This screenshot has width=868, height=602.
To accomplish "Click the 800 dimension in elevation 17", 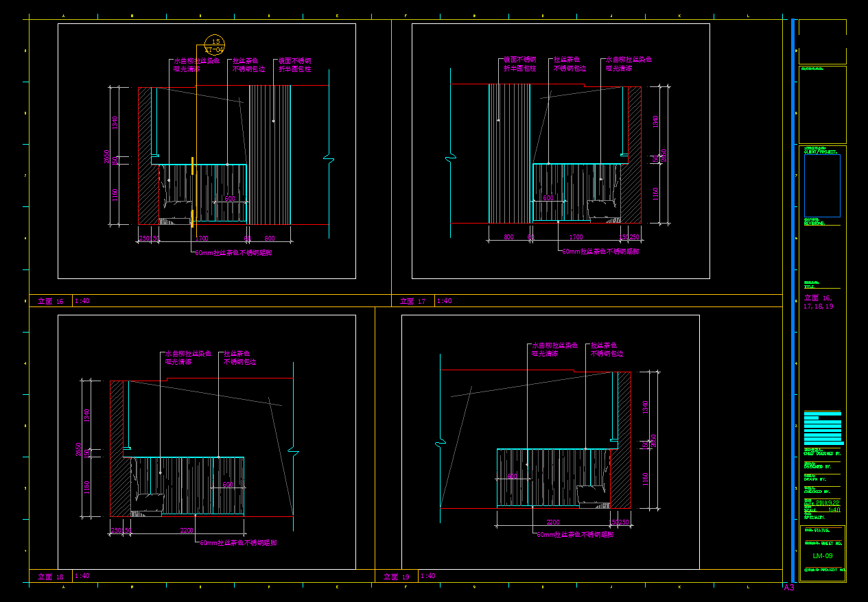I will (508, 237).
